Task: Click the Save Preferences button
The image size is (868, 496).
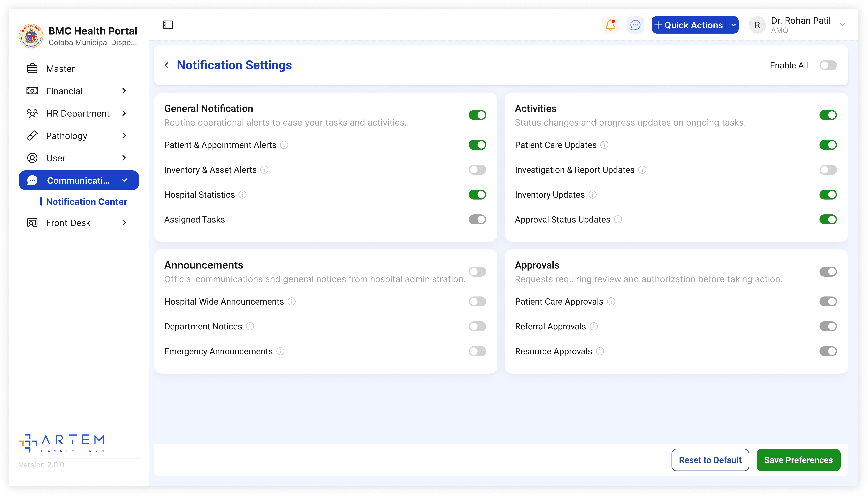Action: coord(798,460)
